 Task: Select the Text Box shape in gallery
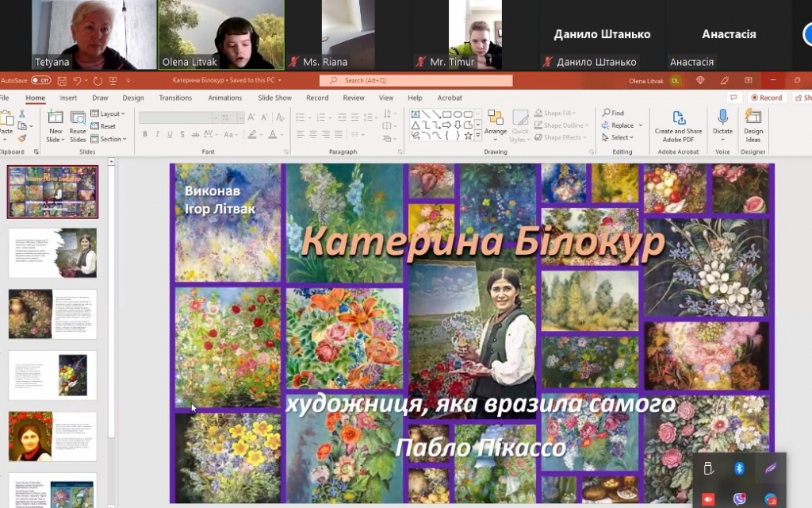(416, 114)
